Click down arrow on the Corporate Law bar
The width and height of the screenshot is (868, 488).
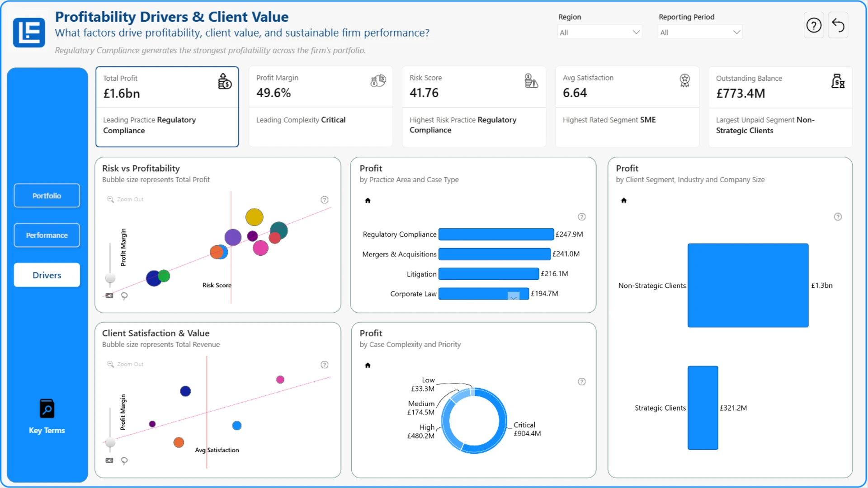pyautogui.click(x=514, y=296)
